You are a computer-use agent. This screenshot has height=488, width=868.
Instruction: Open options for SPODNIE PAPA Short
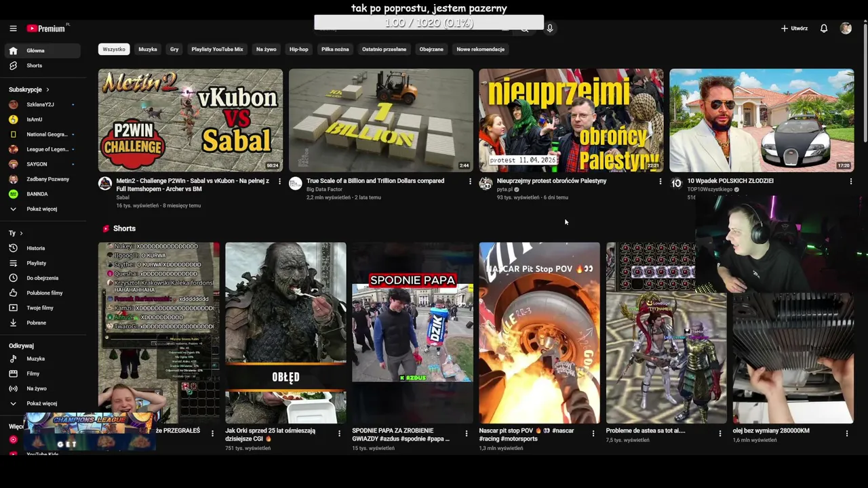click(x=466, y=433)
